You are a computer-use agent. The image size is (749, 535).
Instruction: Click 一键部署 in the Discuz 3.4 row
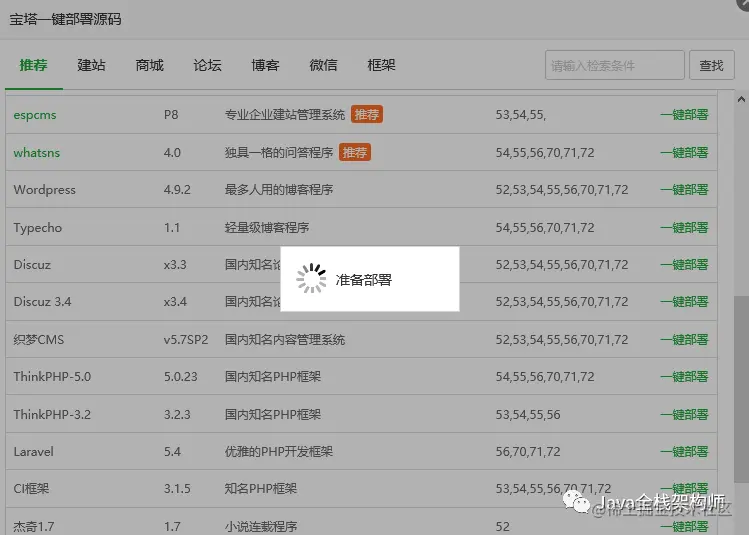click(684, 302)
